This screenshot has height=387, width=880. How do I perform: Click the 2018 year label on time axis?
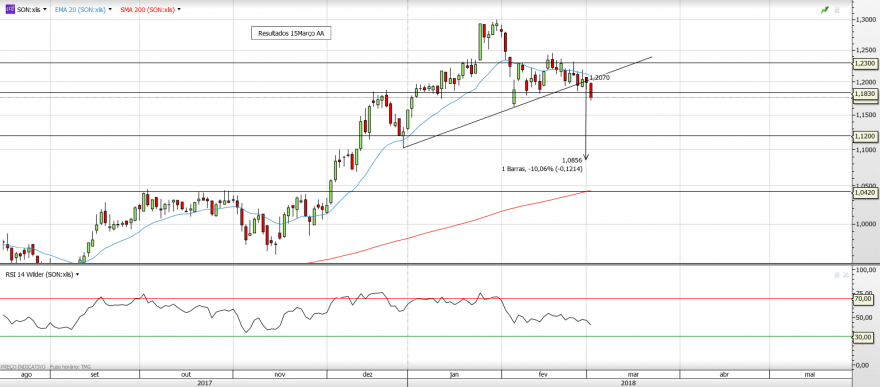click(x=629, y=383)
